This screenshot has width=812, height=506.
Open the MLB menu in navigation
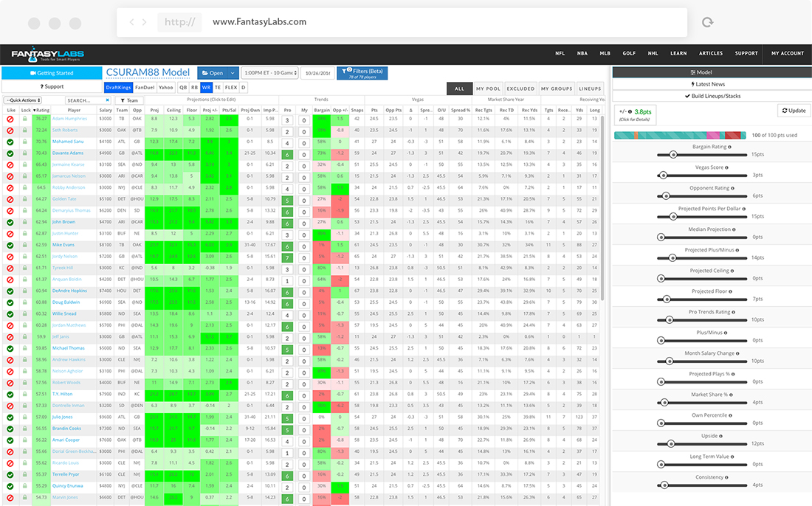tap(605, 53)
